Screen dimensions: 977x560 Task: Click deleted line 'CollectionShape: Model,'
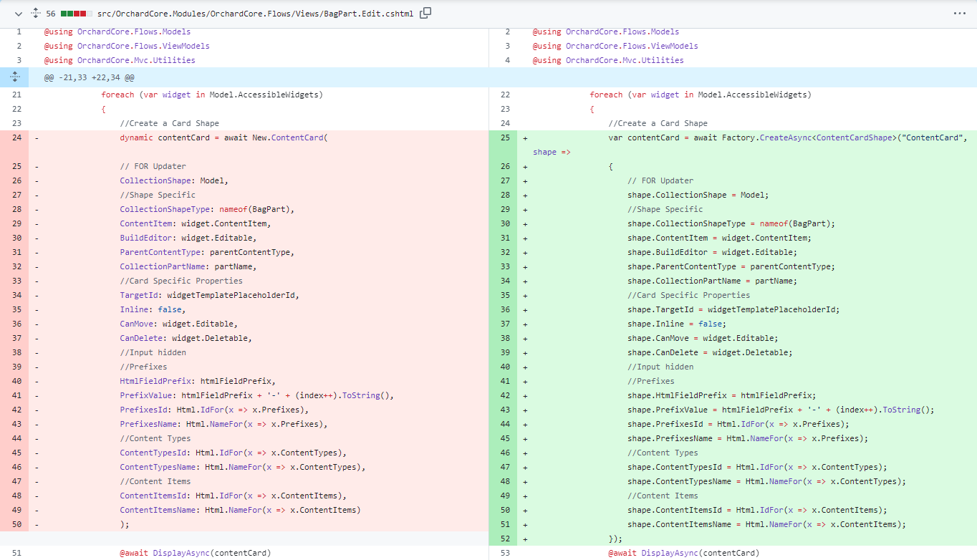click(x=174, y=180)
